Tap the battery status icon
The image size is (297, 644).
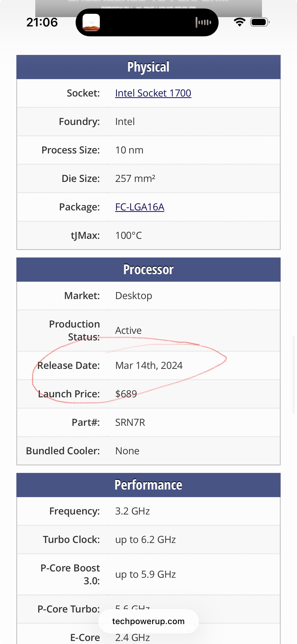click(x=259, y=22)
